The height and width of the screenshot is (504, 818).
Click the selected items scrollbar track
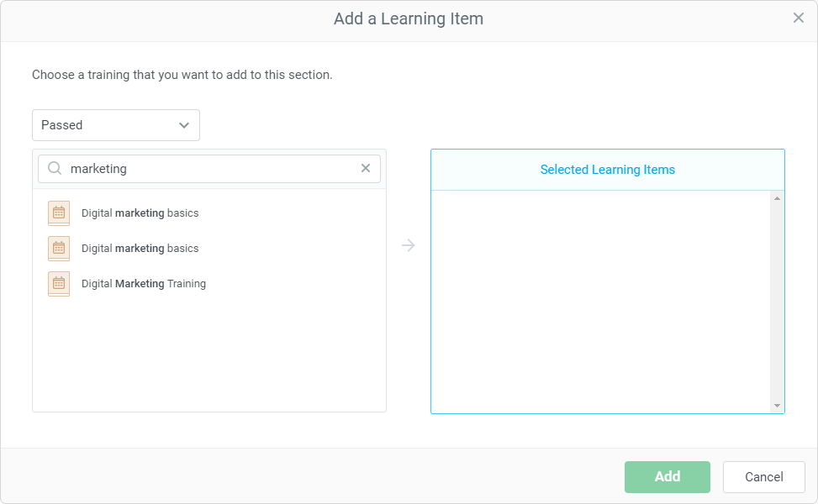pyautogui.click(x=777, y=302)
